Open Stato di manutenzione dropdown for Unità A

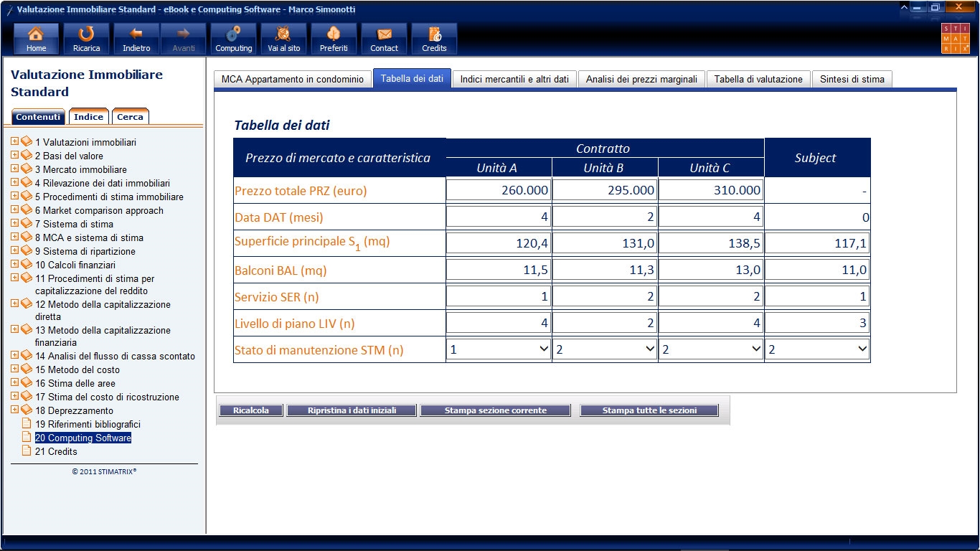[499, 350]
